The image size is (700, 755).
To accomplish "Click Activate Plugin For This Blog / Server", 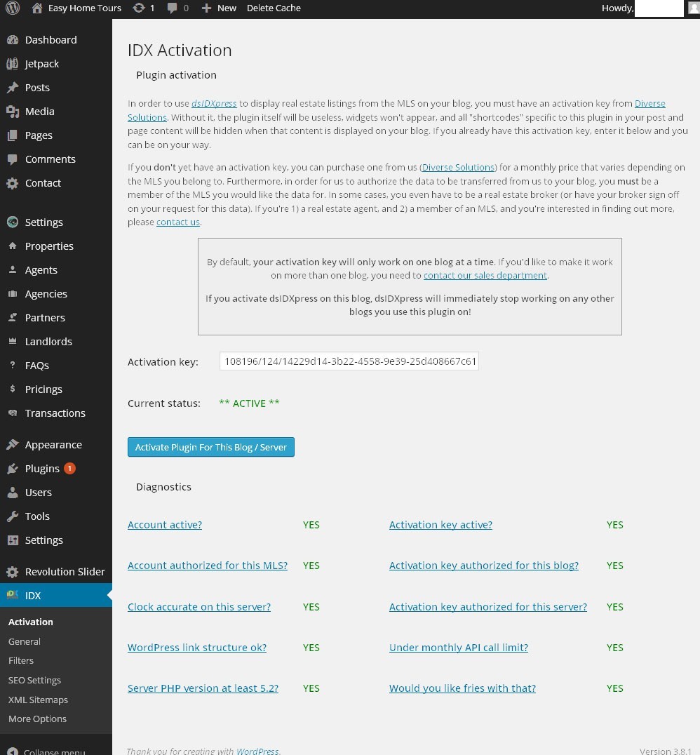I will (x=211, y=448).
